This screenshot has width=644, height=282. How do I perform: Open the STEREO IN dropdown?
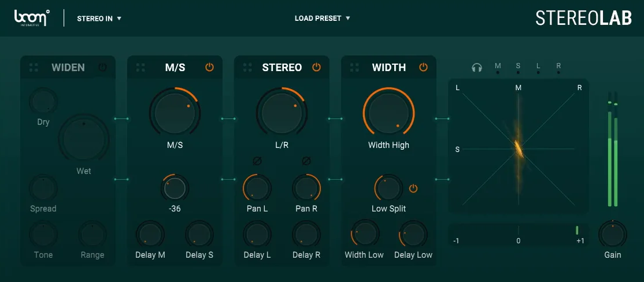99,18
